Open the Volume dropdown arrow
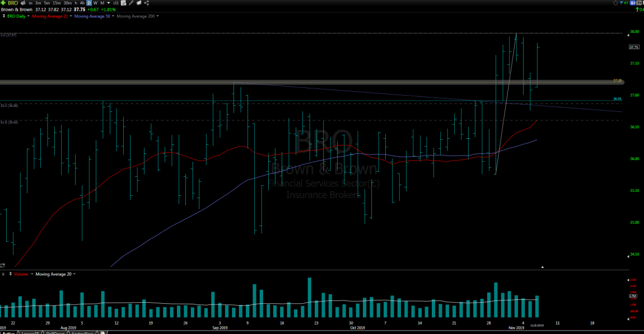Viewport: 644px width, 334px height. pos(32,274)
